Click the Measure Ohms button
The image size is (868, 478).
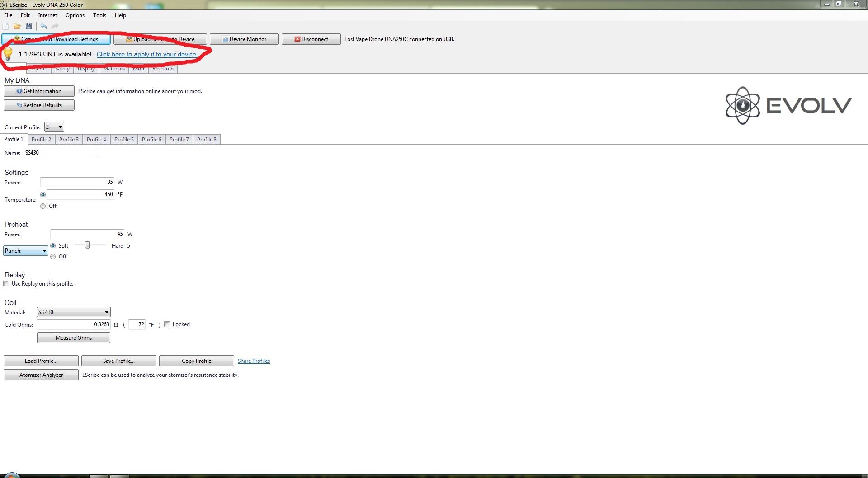pyautogui.click(x=74, y=338)
